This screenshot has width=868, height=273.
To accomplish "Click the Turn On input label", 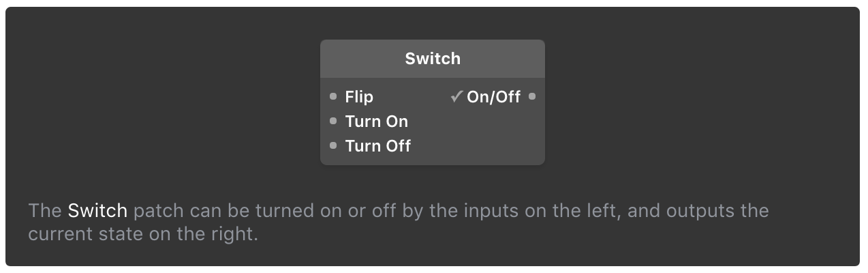I will pos(377,121).
